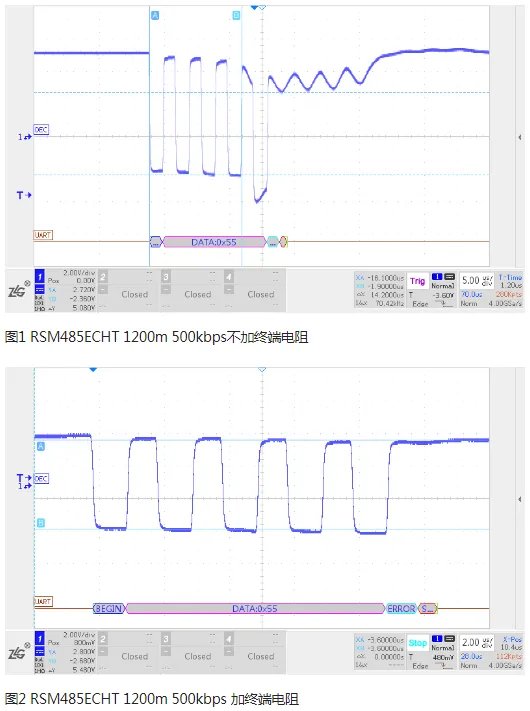Click the T trigger level marker on upper scope
This screenshot has height=711, width=530.
24,195
